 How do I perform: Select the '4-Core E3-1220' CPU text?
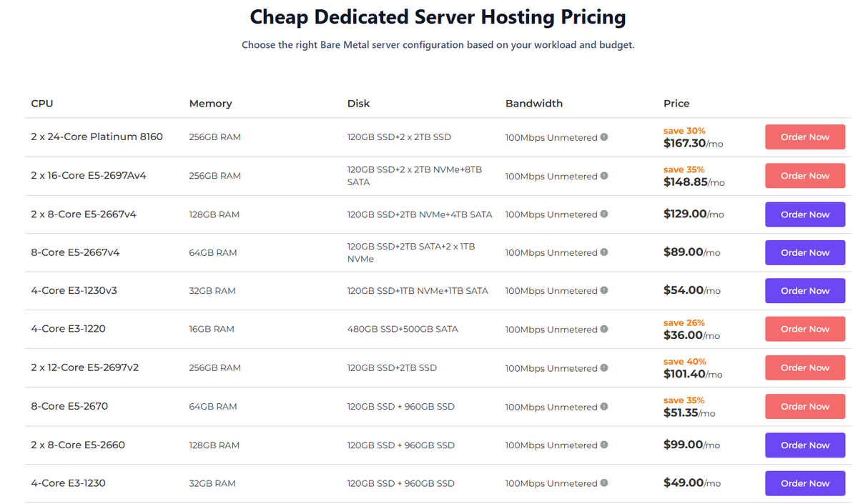pyautogui.click(x=68, y=329)
